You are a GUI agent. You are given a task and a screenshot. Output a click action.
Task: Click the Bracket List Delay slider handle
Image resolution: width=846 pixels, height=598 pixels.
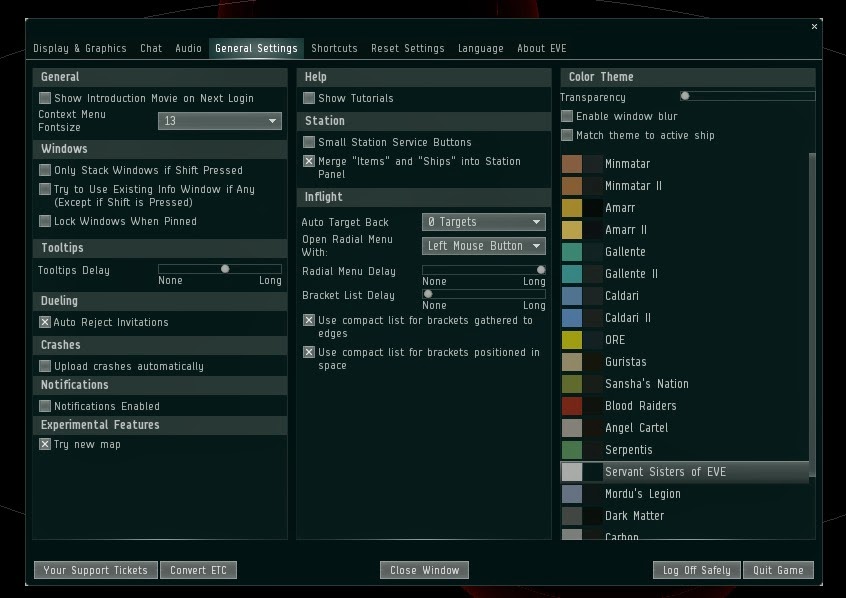coord(428,294)
